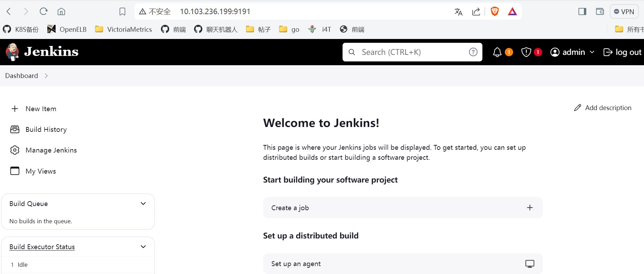The image size is (644, 274).
Task: Bookmark this page using the bookmark icon
Action: (x=122, y=12)
